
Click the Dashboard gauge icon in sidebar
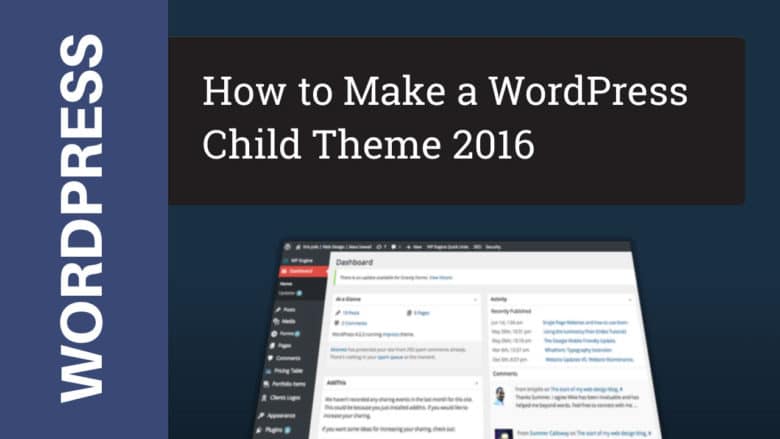click(284, 271)
